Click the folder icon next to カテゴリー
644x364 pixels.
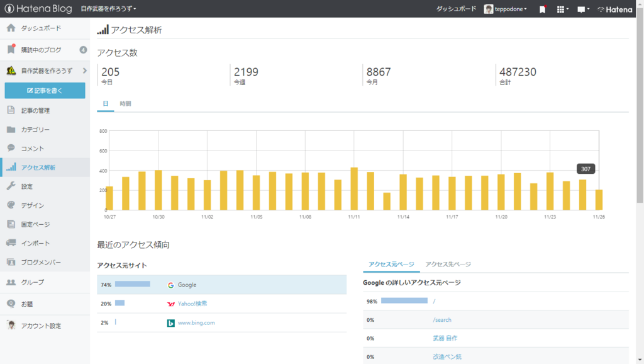click(x=11, y=130)
